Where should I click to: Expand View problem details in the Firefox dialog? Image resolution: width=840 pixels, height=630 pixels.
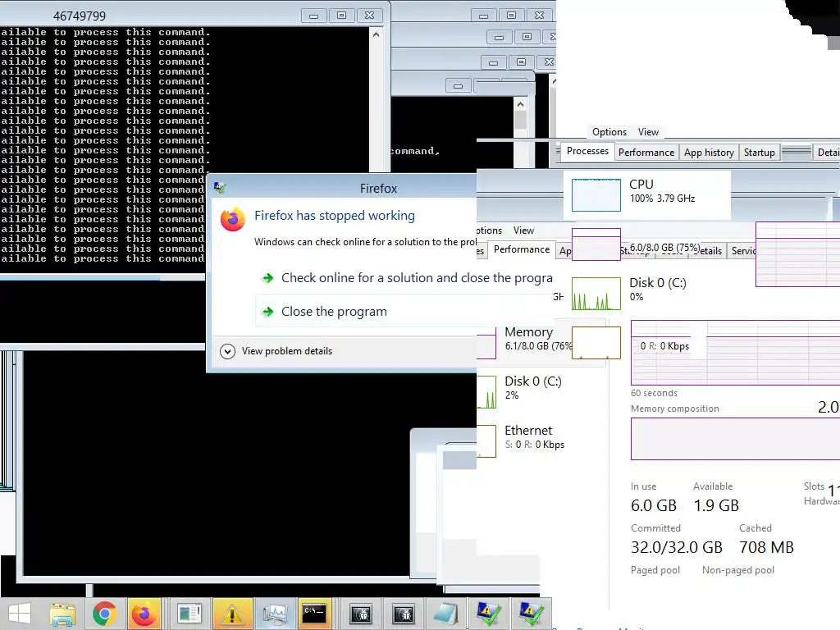276,351
